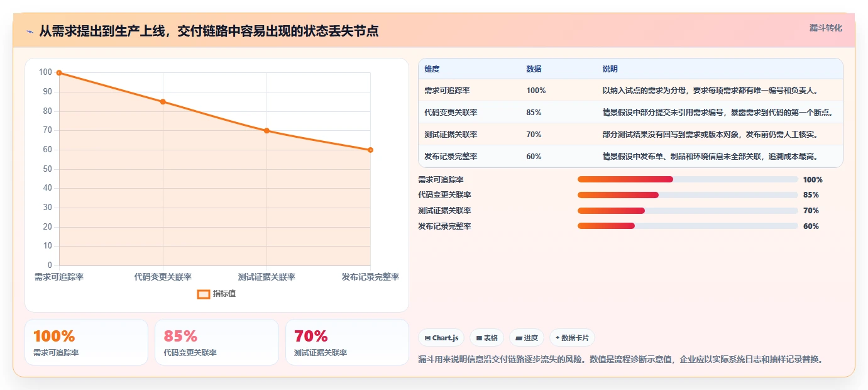The height and width of the screenshot is (390, 868).
Task: Click the 需求可追踪率 label left of its progress bar
Action: [441, 180]
